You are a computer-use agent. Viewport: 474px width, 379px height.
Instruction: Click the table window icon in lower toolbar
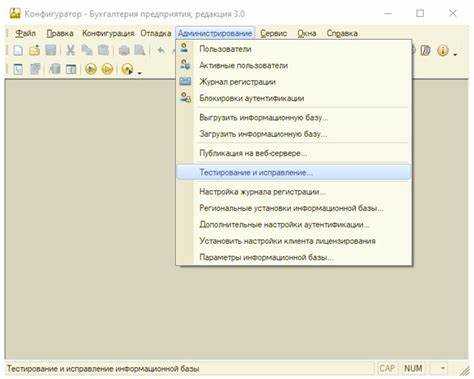coord(71,69)
